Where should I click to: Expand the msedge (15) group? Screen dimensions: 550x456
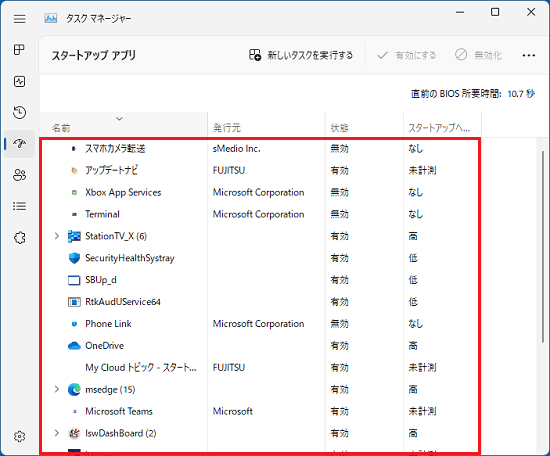click(x=57, y=389)
